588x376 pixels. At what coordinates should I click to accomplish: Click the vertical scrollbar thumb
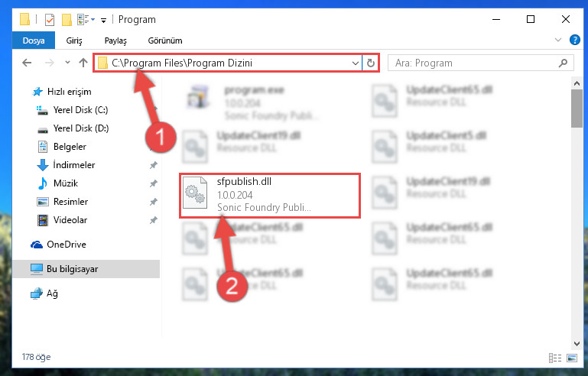point(577,109)
